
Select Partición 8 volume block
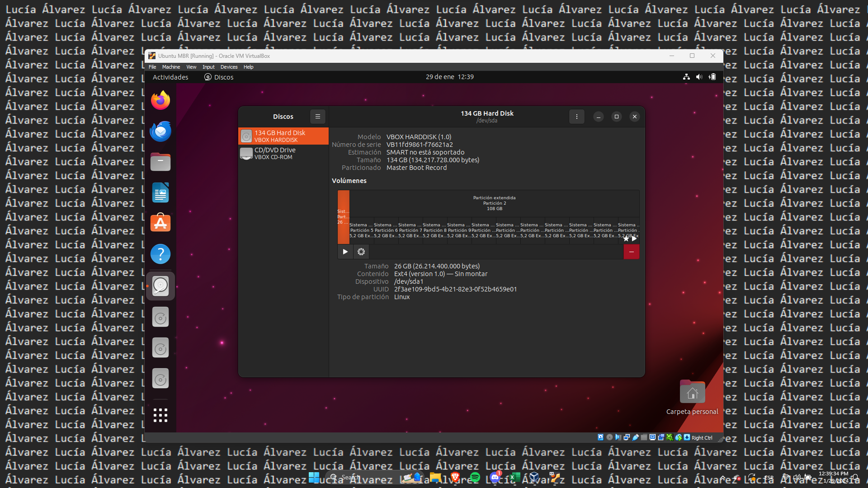[x=435, y=230]
